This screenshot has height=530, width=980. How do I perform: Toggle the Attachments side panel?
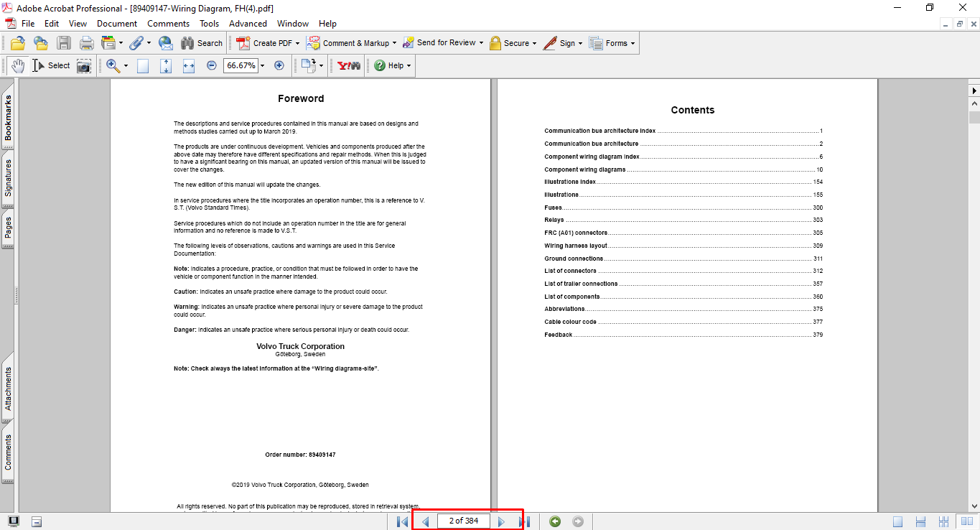8,389
